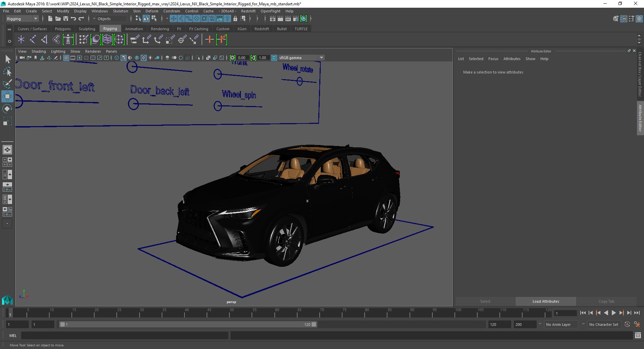
Task: Select the Orient Constraint shelf icon
Action: point(158,40)
